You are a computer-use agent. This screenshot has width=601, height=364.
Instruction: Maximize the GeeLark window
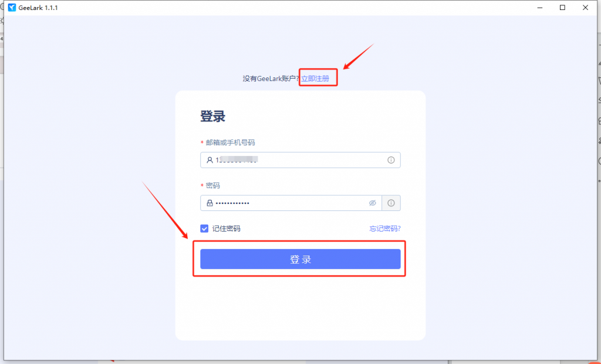click(x=562, y=8)
